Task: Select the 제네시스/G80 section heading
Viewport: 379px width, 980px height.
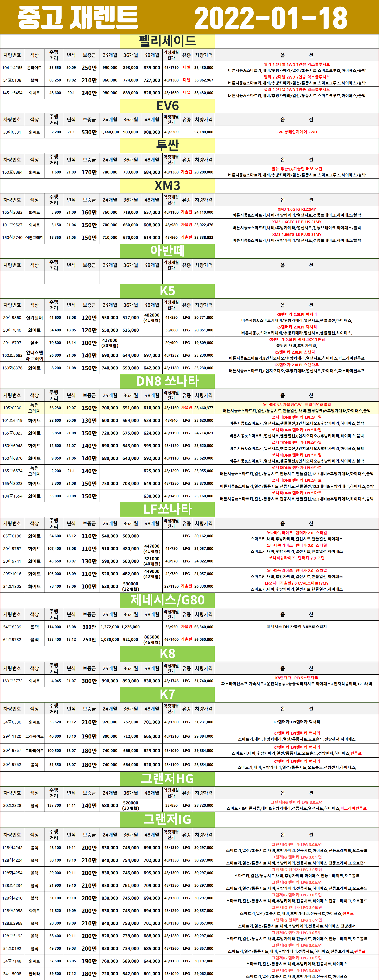Action: (x=167, y=600)
